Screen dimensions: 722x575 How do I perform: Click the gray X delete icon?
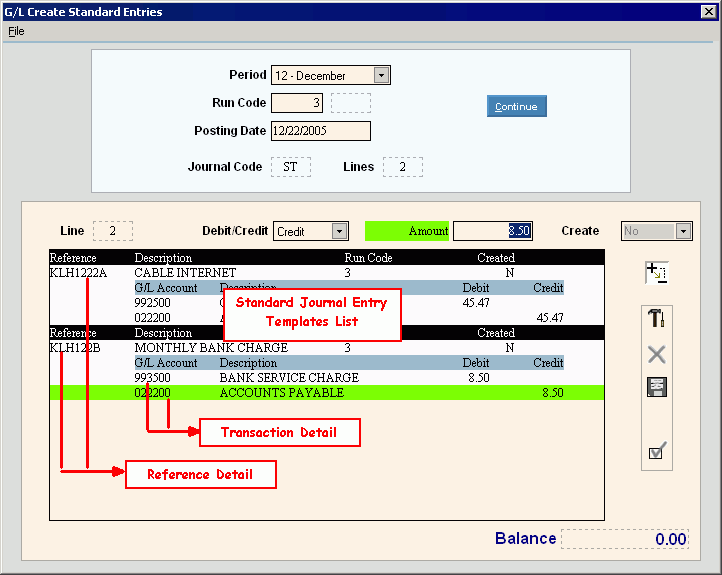657,354
